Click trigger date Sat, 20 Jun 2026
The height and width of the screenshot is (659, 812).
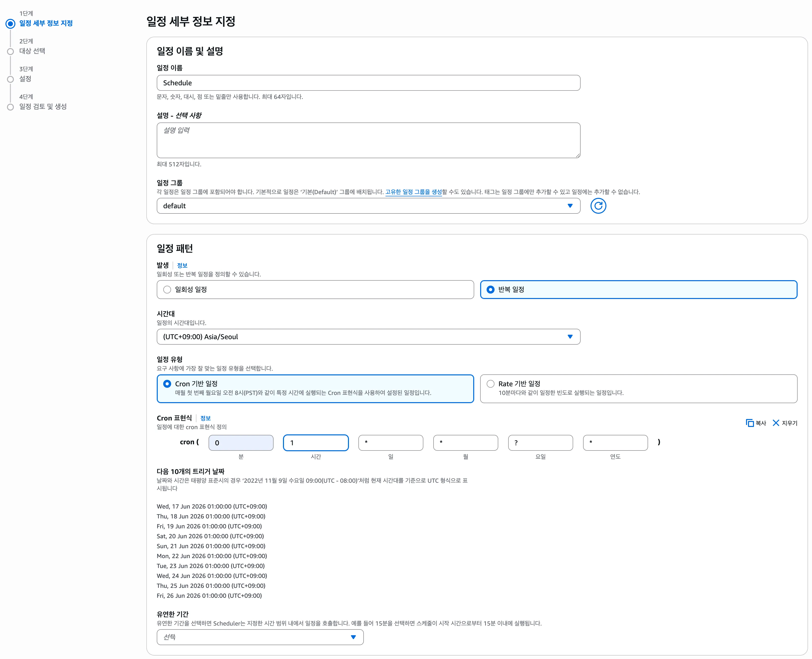point(210,536)
